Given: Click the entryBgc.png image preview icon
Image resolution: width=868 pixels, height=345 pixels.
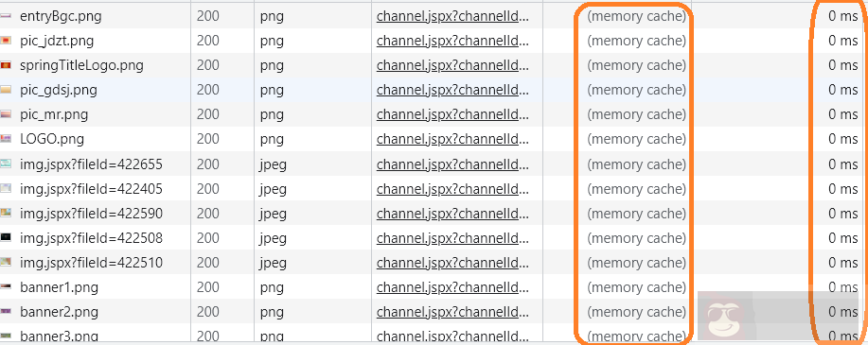Looking at the screenshot, I should tap(6, 16).
